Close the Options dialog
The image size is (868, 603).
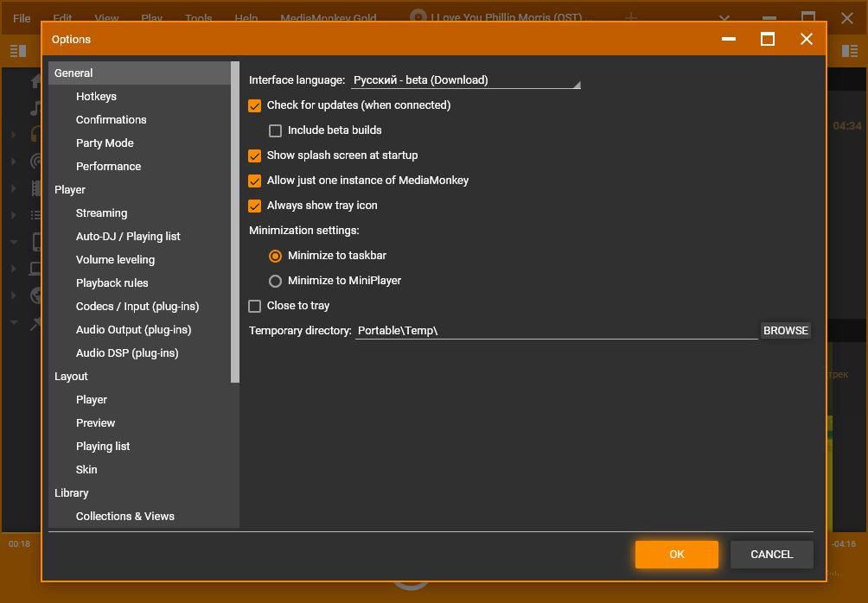tap(807, 39)
